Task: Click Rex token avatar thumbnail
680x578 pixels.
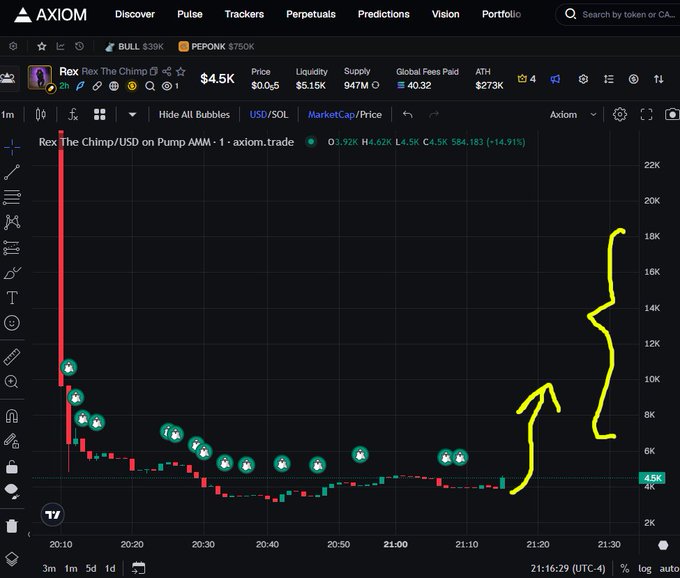Action: [x=40, y=78]
